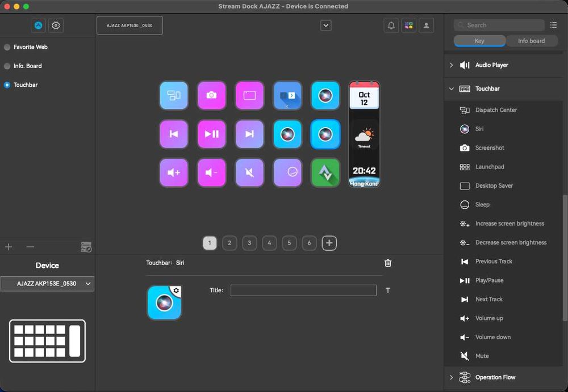568x392 pixels.
Task: Go to page 6
Action: coord(309,243)
